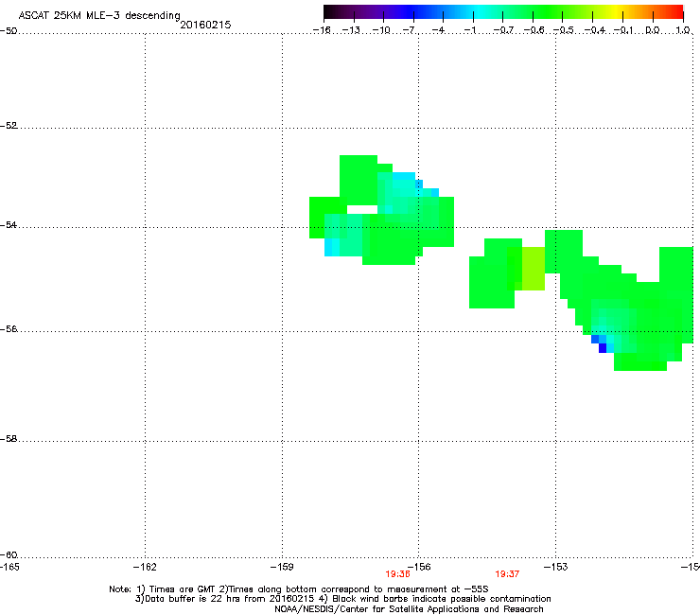Click the date label 20160215 under the title
The width and height of the screenshot is (700, 615).
[x=205, y=25]
